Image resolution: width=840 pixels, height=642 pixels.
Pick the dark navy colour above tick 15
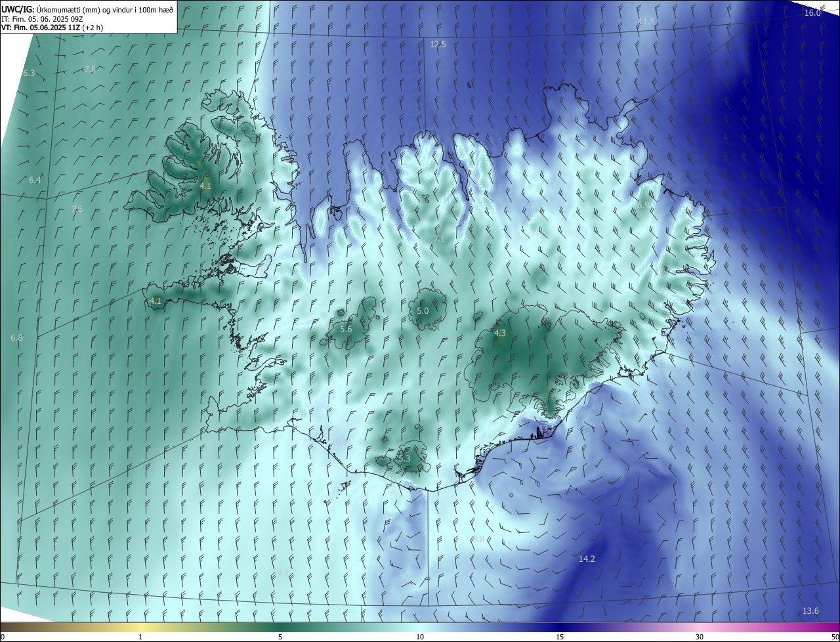560,627
